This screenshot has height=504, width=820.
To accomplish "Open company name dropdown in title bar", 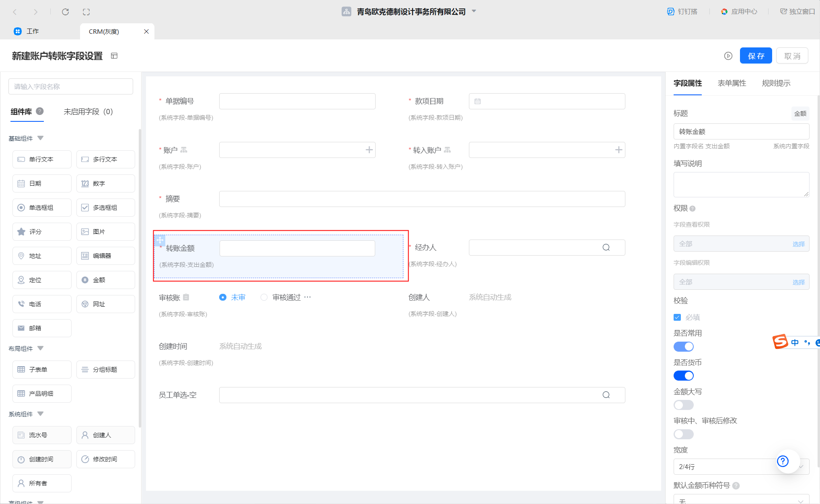I will tap(474, 11).
